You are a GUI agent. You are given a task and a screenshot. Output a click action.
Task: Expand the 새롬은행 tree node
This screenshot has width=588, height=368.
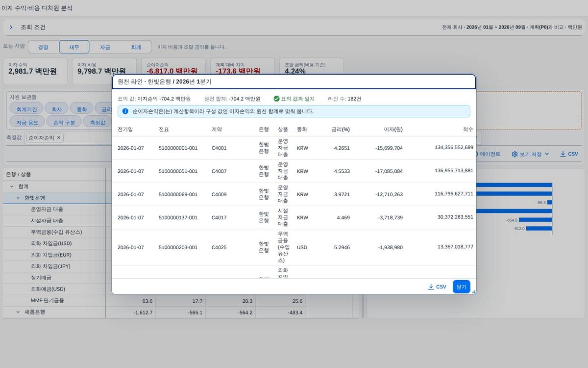19,312
